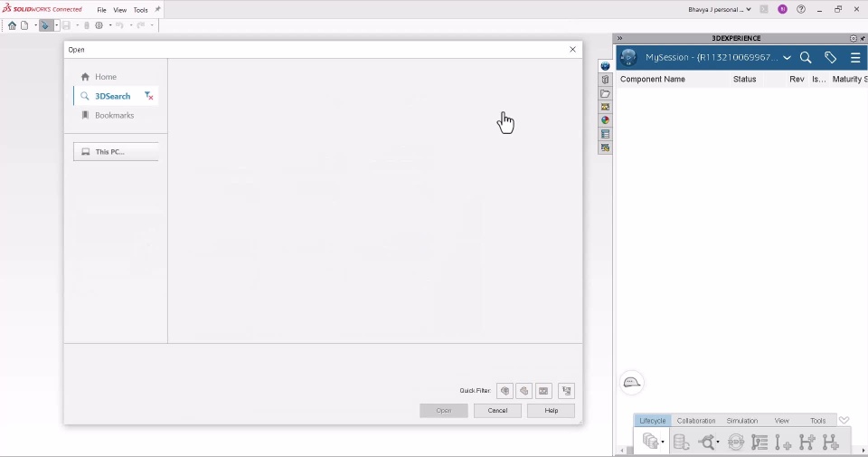The image size is (868, 457).
Task: Expand the MySession dropdown chevron
Action: [787, 58]
